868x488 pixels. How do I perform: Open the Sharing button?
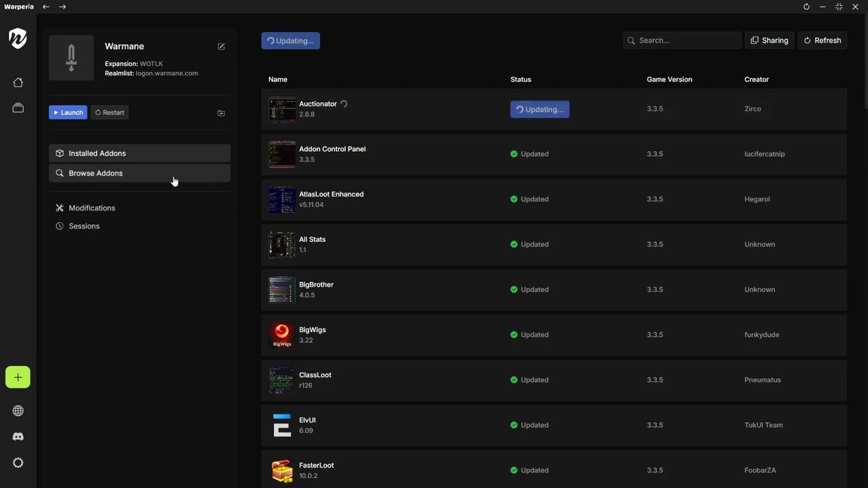coord(770,41)
